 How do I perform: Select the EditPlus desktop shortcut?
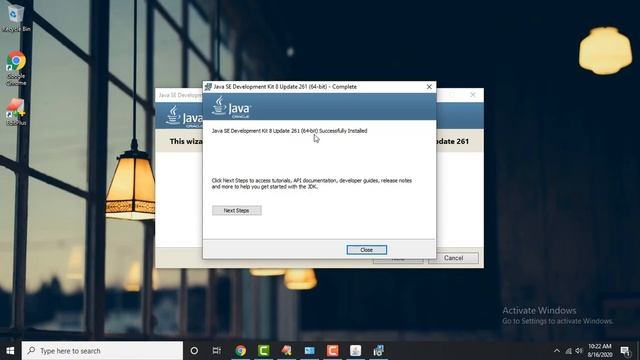click(x=16, y=112)
